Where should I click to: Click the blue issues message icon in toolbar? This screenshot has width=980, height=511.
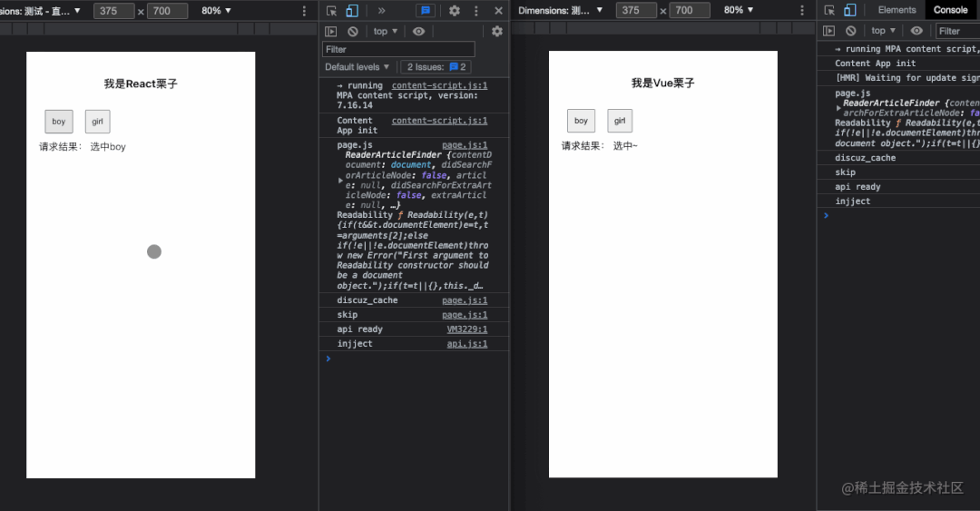426,11
